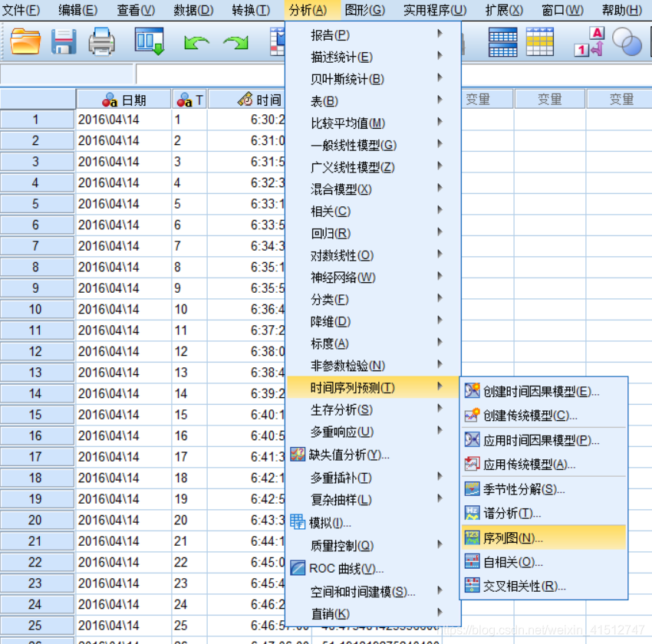Select Apply Temporal Causal Model icon

(472, 439)
